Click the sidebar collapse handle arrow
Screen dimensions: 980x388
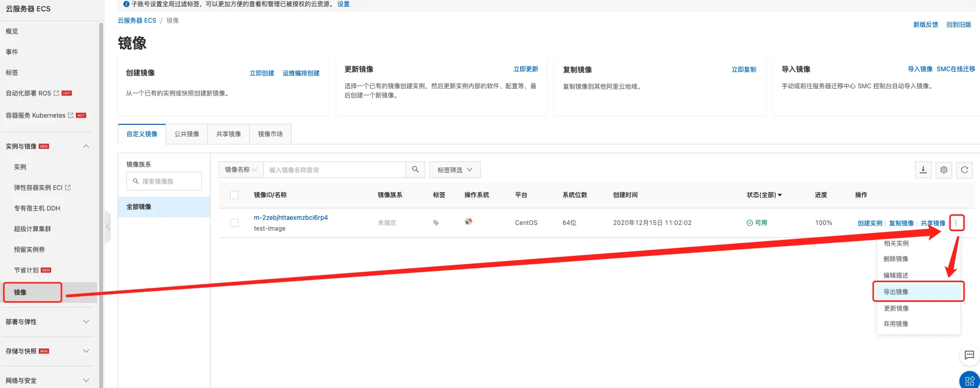(x=108, y=227)
